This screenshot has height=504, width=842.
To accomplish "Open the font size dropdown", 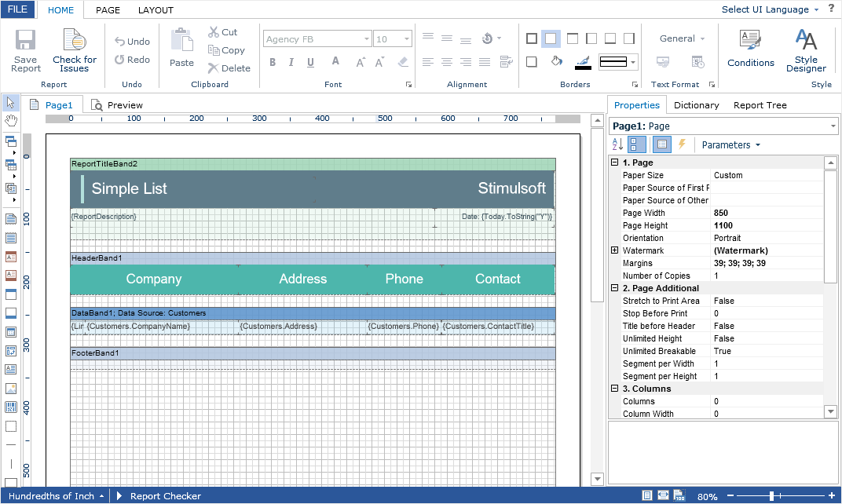I will pos(407,38).
